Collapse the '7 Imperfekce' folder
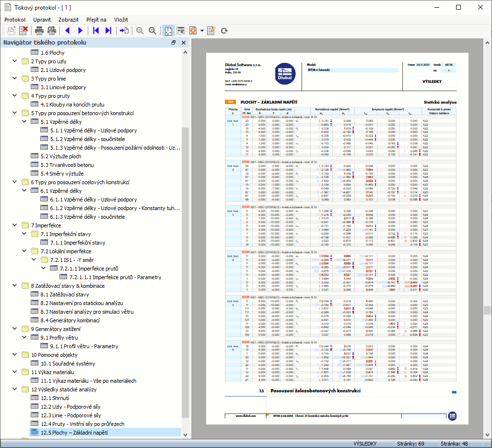This screenshot has width=492, height=448. 15,225
